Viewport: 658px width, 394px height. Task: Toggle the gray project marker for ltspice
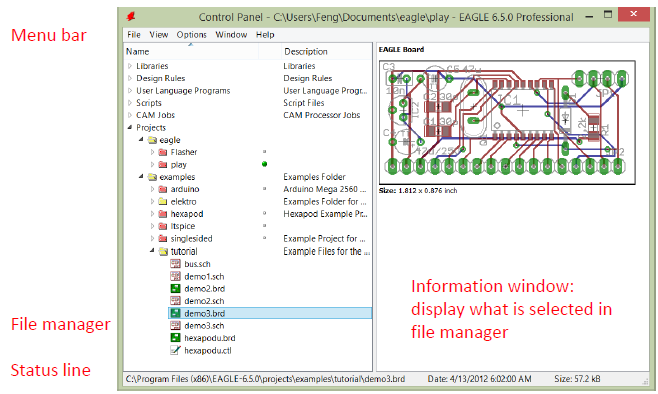pyautogui.click(x=264, y=226)
